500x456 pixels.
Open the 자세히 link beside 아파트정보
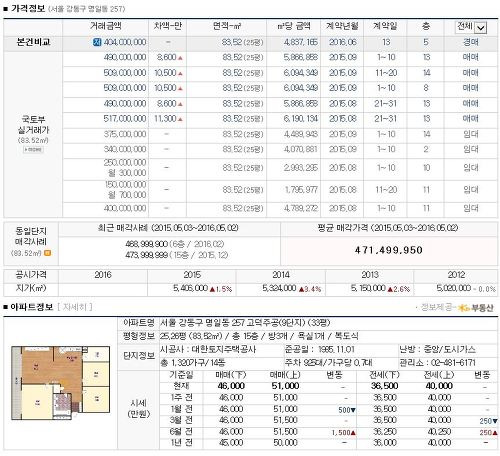(75, 307)
